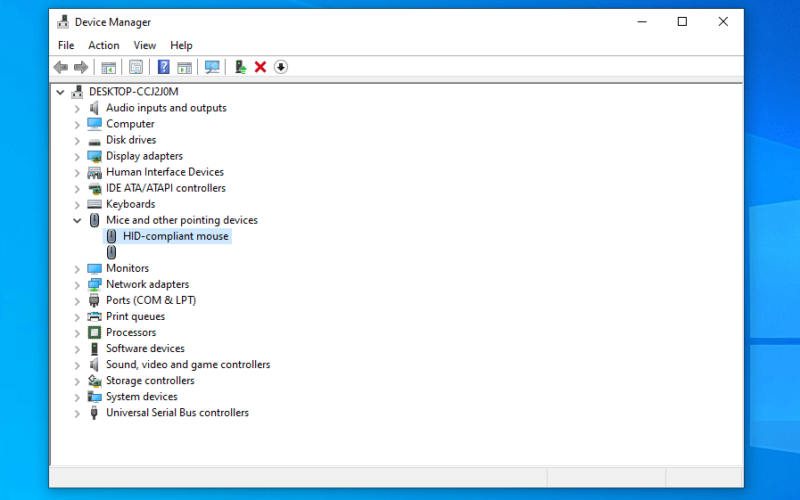Toggle the Show/Hide Console Tree toolbar icon
The width and height of the screenshot is (800, 500).
click(108, 67)
